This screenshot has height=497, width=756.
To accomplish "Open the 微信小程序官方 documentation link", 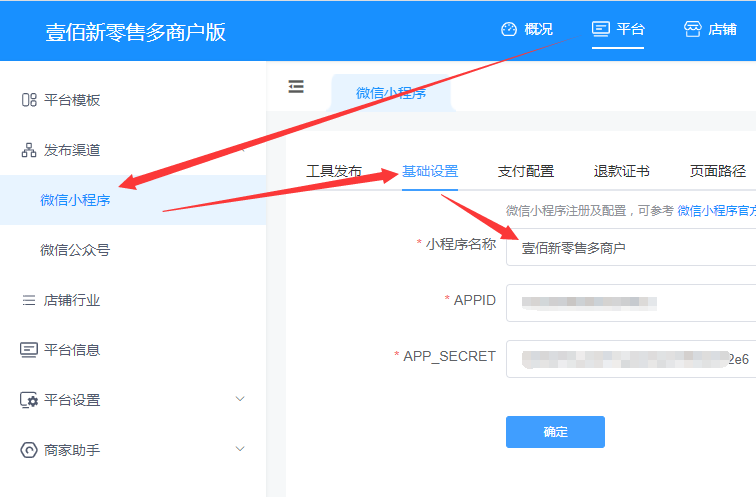I will coord(716,211).
